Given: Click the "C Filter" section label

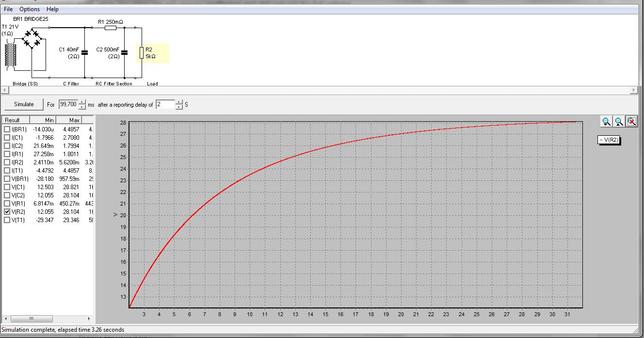Looking at the screenshot, I should [x=71, y=83].
